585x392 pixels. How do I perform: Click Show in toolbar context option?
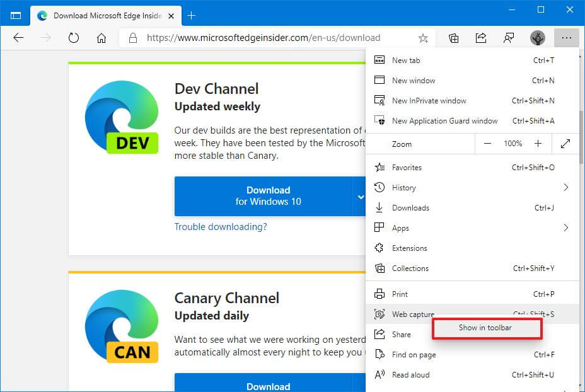tap(487, 328)
